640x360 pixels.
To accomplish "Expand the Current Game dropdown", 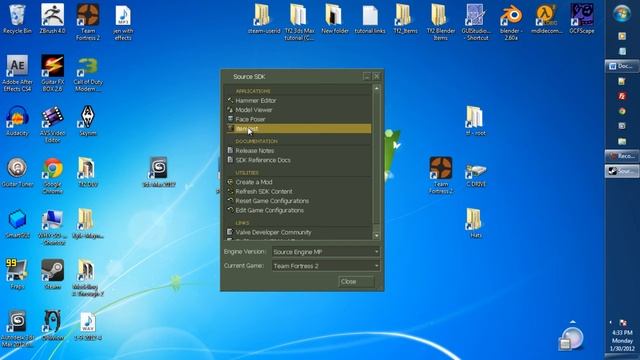I will [326, 266].
